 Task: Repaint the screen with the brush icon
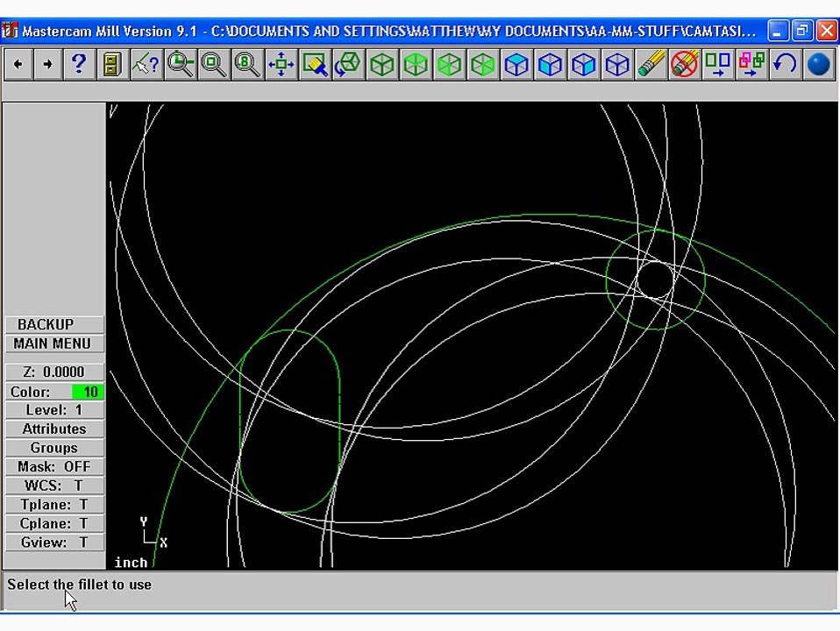tap(315, 64)
